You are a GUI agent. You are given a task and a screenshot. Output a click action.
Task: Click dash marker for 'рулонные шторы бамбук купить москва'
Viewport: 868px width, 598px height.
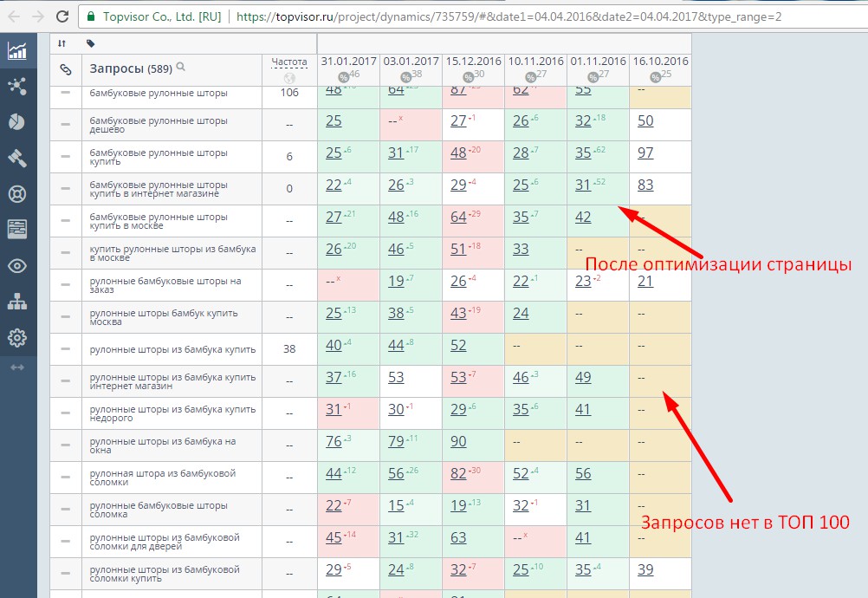(x=65, y=316)
